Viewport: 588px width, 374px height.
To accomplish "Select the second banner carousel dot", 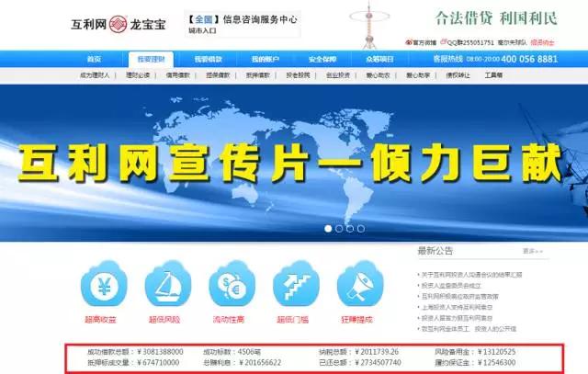I will tap(339, 229).
